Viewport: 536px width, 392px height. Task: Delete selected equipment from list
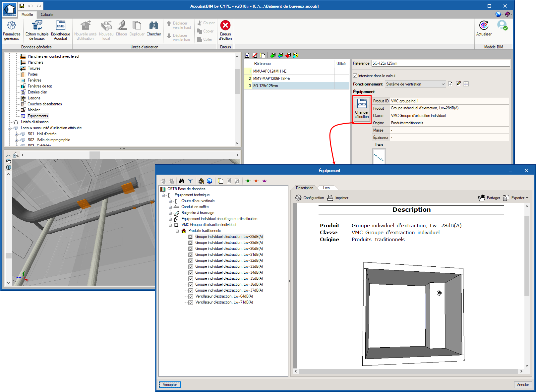255,55
